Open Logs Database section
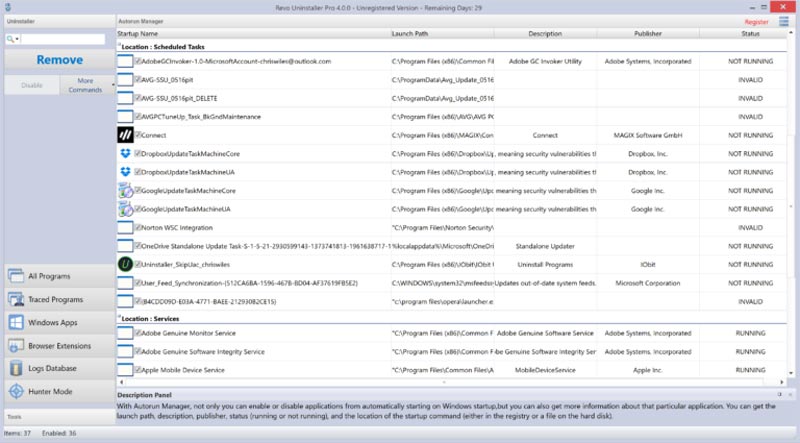This screenshot has width=800, height=443. point(60,368)
